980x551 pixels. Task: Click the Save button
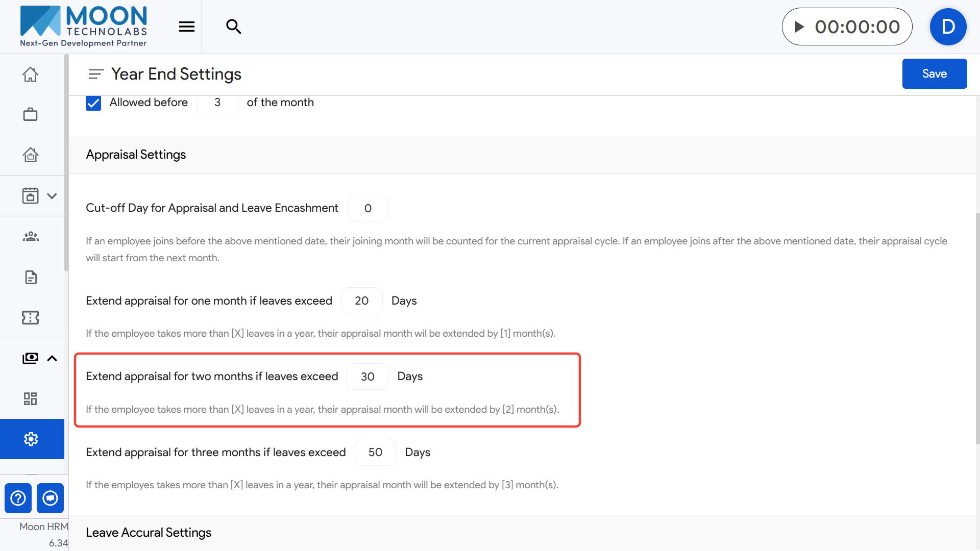[934, 74]
